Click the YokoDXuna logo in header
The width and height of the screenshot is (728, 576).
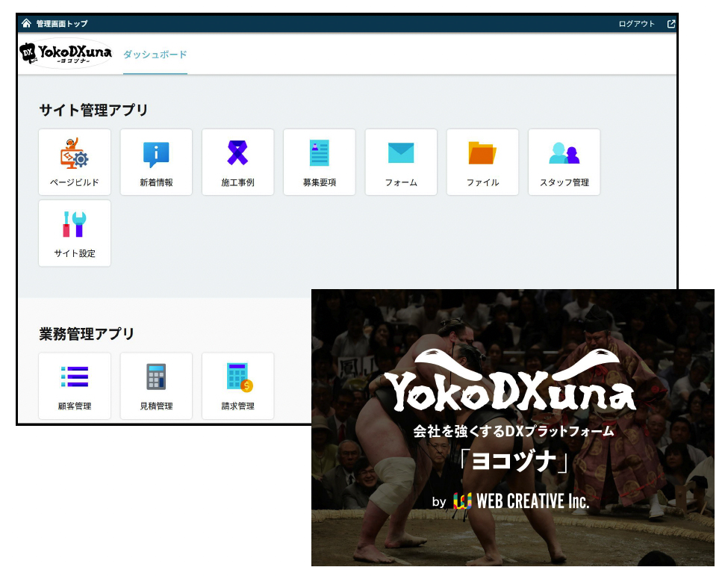pos(66,54)
